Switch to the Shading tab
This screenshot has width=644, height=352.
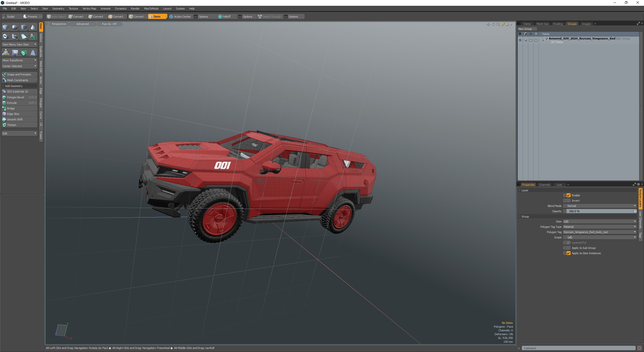(557, 24)
